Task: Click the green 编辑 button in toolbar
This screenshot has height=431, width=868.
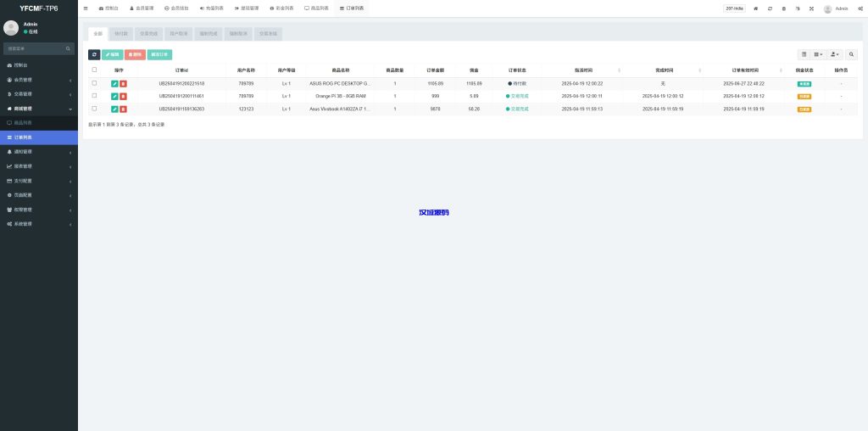Action: click(112, 54)
